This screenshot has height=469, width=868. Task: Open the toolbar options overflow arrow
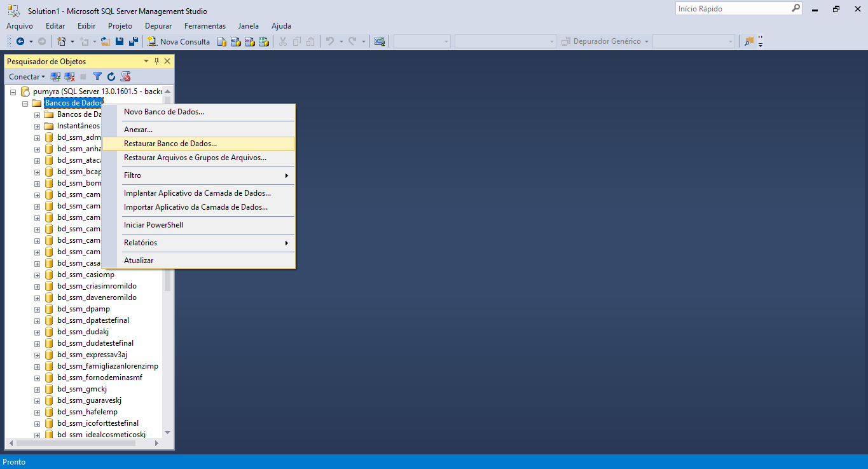tap(761, 42)
